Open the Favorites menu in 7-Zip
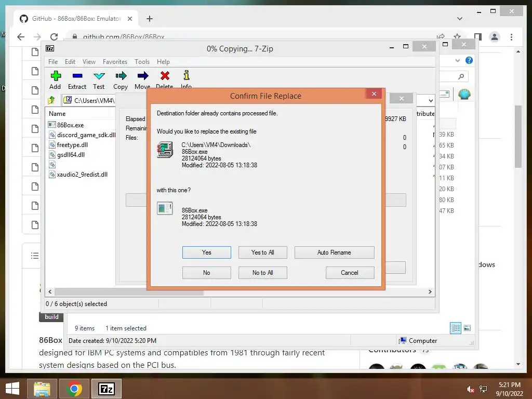Image resolution: width=532 pixels, height=399 pixels. tap(115, 62)
